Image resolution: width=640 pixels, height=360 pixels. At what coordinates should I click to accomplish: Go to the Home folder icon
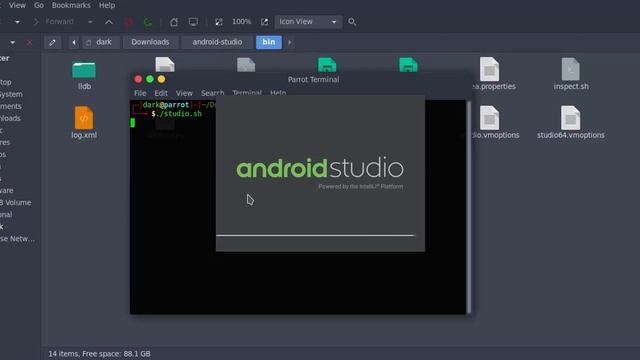(174, 22)
